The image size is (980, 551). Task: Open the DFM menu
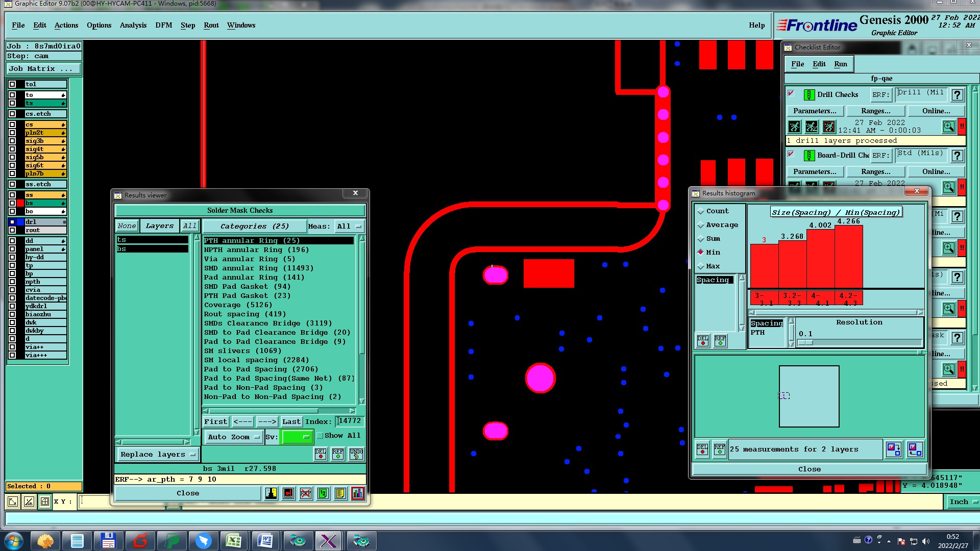tap(163, 26)
